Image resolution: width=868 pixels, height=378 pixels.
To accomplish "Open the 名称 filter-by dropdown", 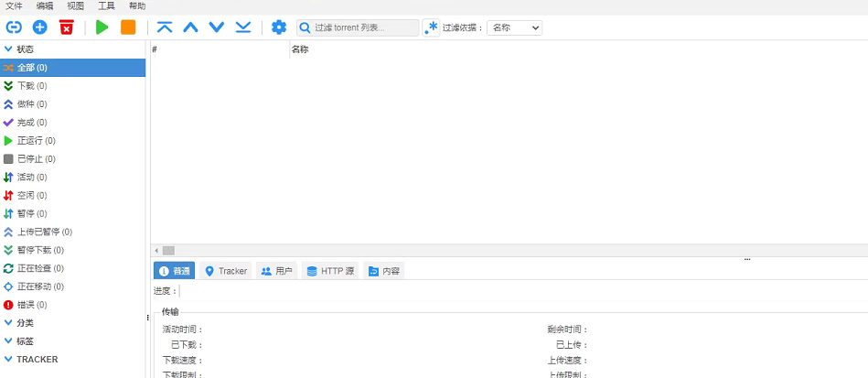I will [x=514, y=27].
